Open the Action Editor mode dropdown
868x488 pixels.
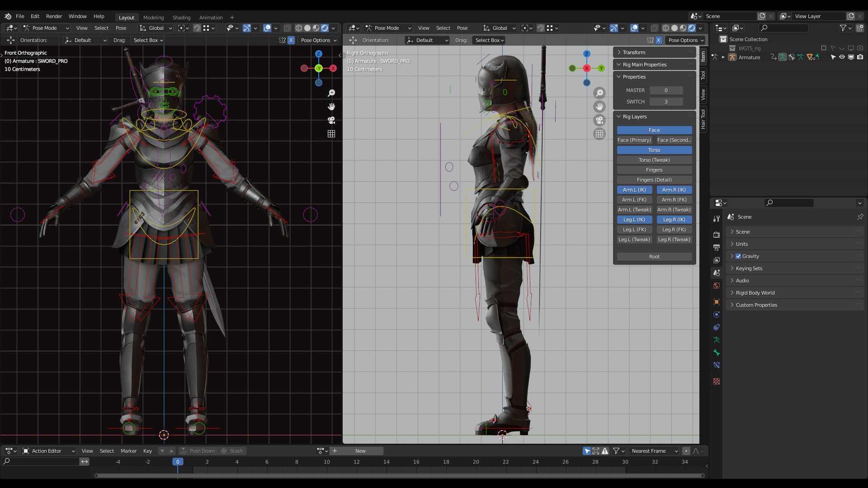(x=49, y=451)
